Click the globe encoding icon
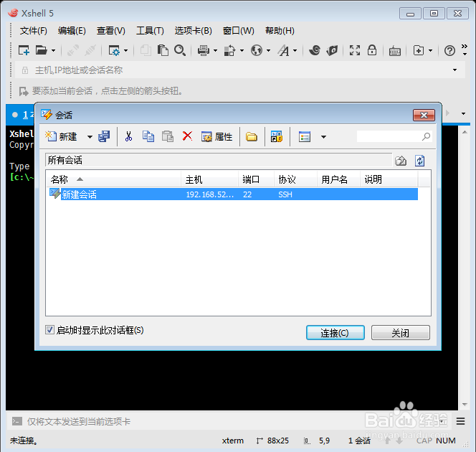Screen dimensions: 476x452 click(257, 50)
